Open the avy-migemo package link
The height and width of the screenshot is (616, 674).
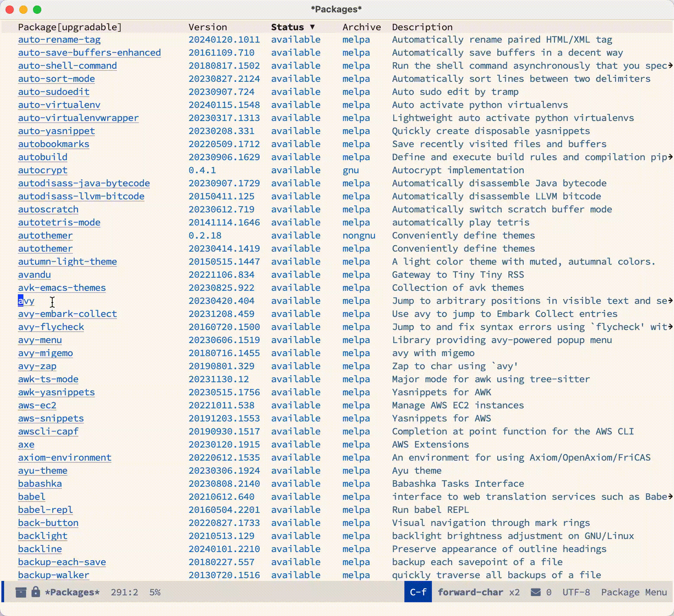[45, 353]
